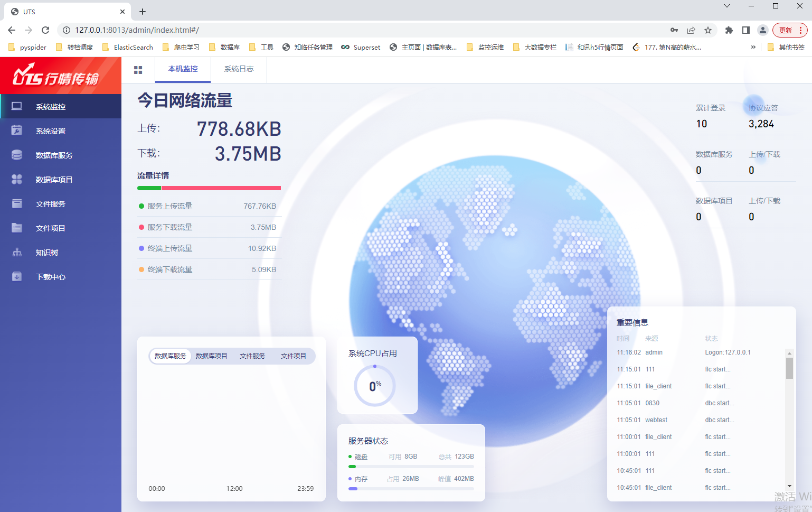Image resolution: width=812 pixels, height=512 pixels.
Task: Open the pyspider bookmark
Action: click(27, 47)
